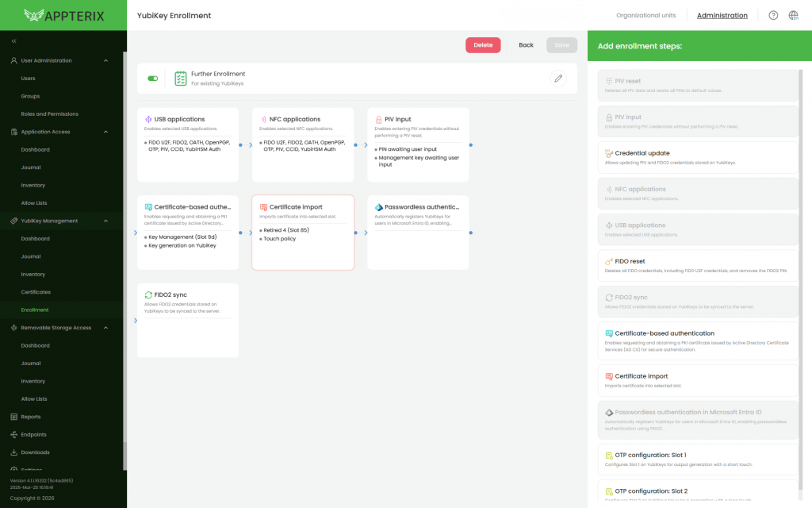Click the Certificate import card icon
Screen dimensions: 812x508
tap(263, 207)
